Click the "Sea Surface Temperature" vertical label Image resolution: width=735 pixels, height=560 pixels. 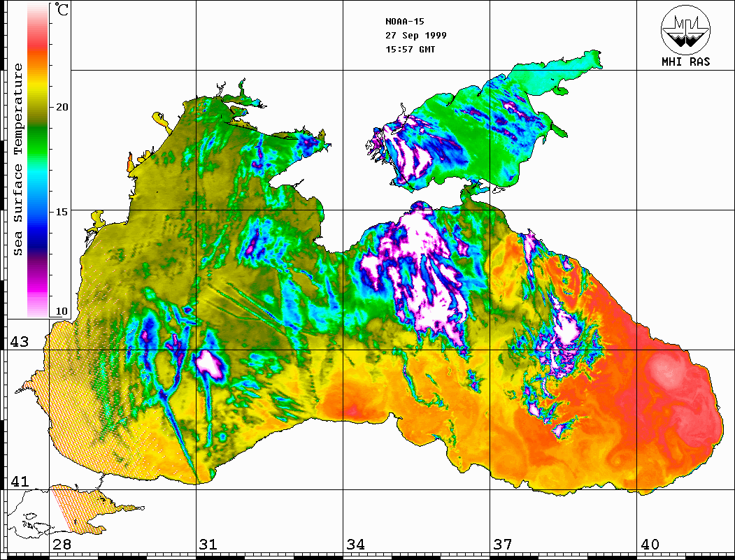pyautogui.click(x=17, y=159)
